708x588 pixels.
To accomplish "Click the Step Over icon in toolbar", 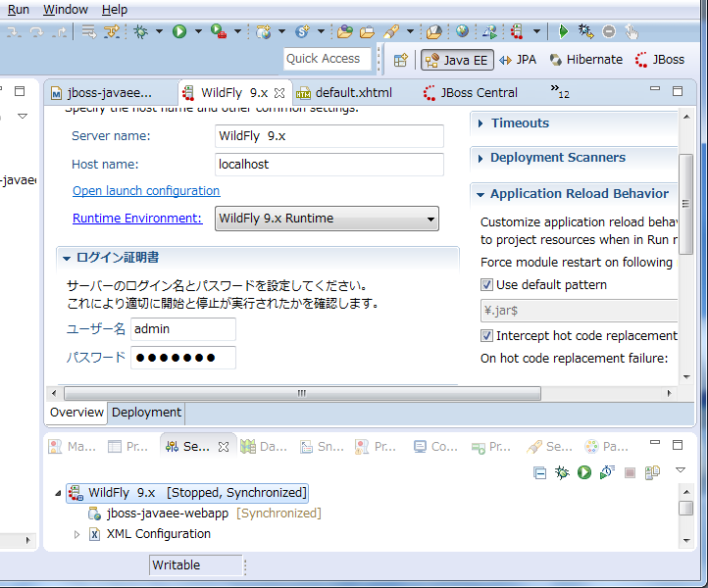I will (x=36, y=31).
